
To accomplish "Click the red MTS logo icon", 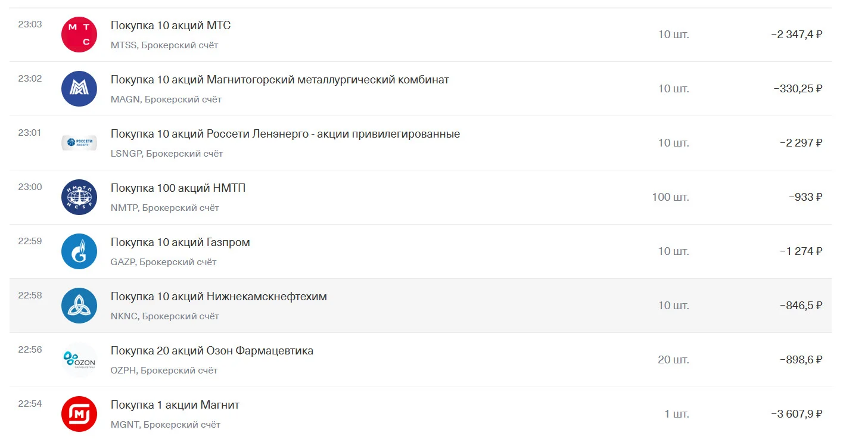I will point(79,35).
